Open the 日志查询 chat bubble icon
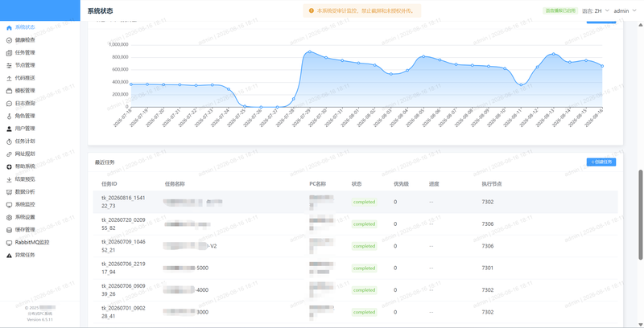The height and width of the screenshot is (328, 644). click(9, 104)
